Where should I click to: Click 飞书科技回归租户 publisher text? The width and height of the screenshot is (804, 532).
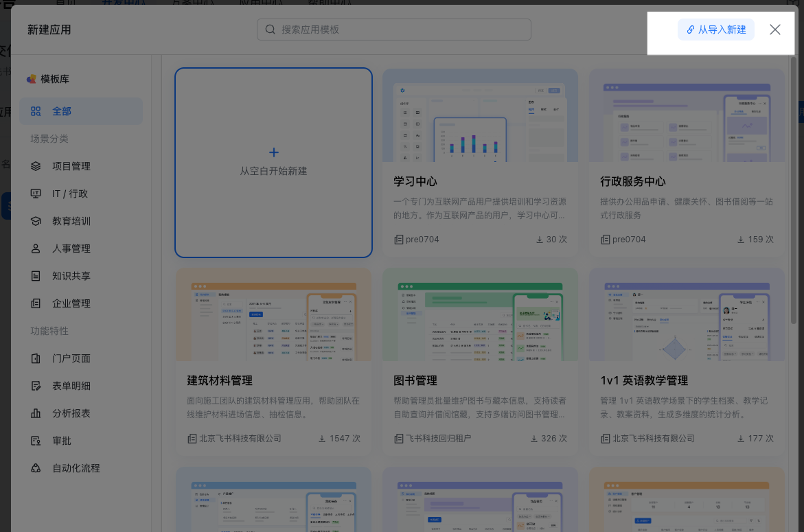point(439,439)
